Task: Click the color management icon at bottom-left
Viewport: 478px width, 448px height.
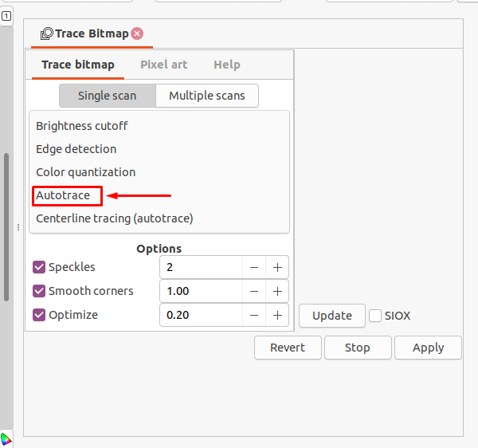Action: (6, 438)
